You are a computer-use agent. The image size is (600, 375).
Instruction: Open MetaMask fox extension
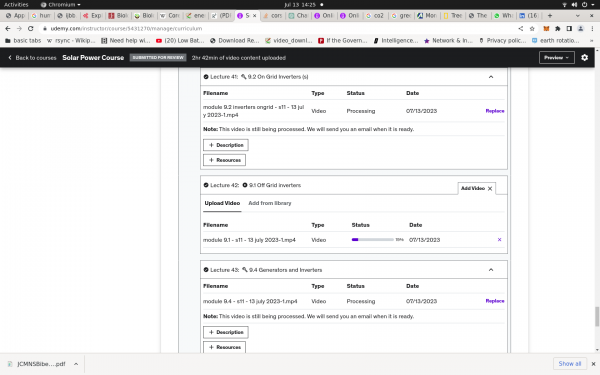click(546, 29)
